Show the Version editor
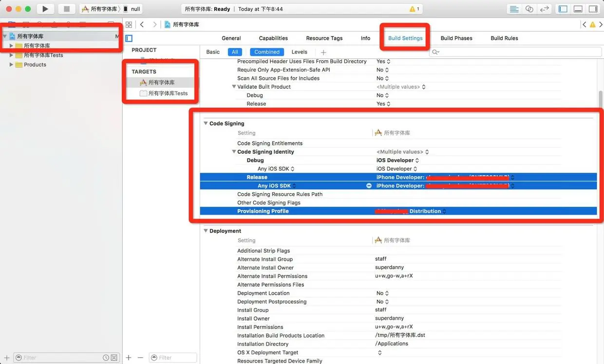The width and height of the screenshot is (604, 364). (545, 9)
